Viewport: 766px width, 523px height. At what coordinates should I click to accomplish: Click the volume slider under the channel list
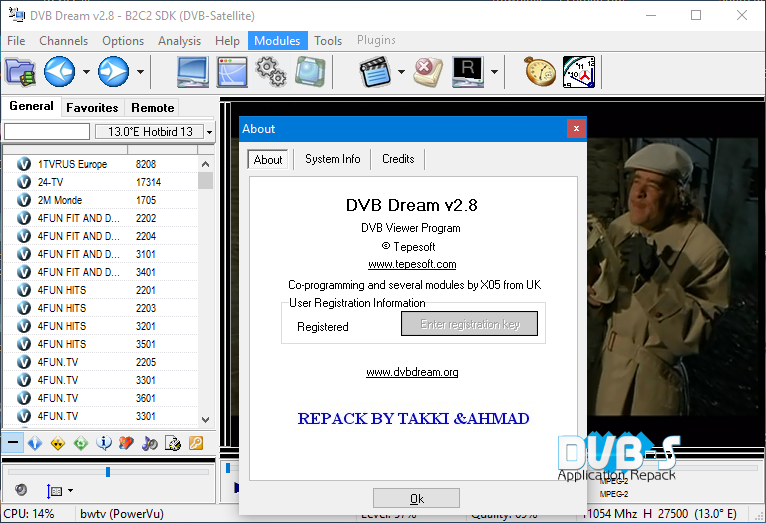coord(108,471)
